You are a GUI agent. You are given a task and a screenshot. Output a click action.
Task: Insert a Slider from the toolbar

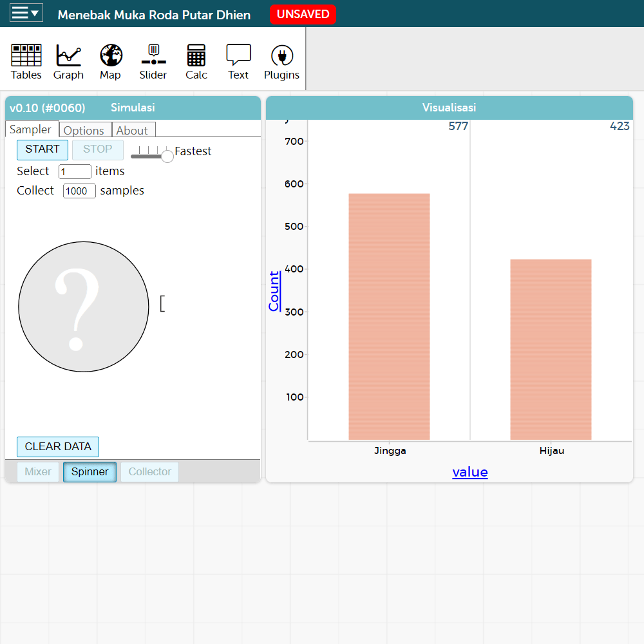(153, 62)
